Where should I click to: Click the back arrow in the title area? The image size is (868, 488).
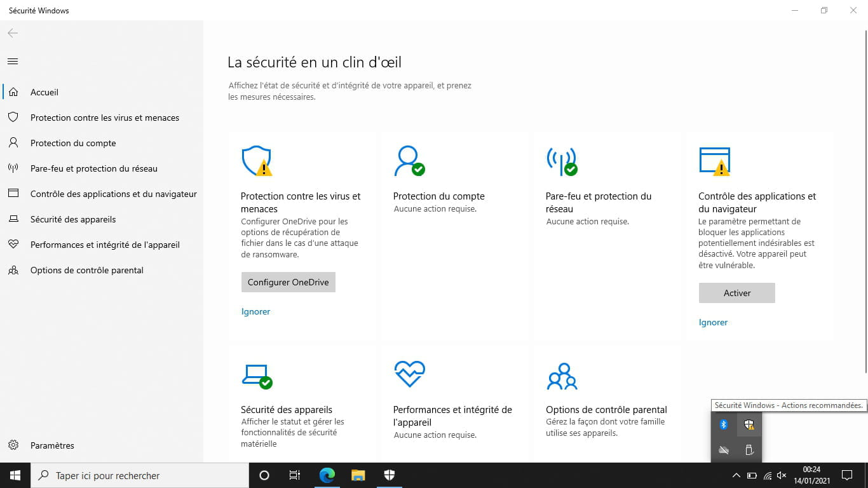13,33
